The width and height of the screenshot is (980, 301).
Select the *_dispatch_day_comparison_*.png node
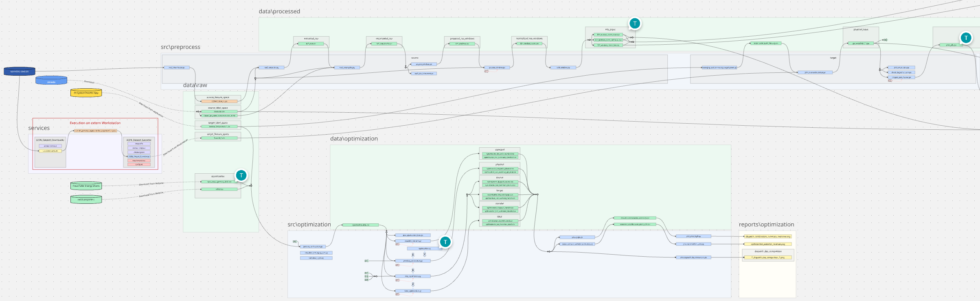[x=768, y=257]
